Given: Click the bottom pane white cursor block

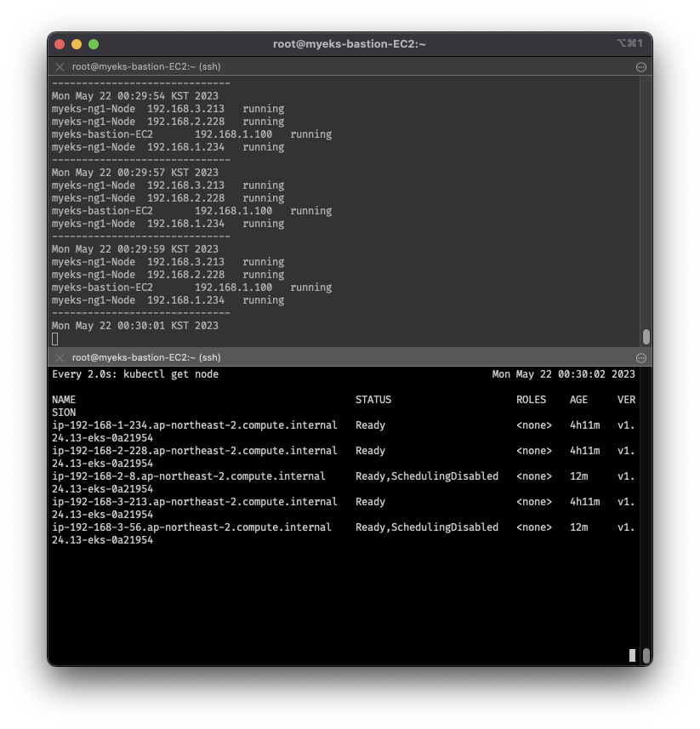Looking at the screenshot, I should pyautogui.click(x=632, y=655).
